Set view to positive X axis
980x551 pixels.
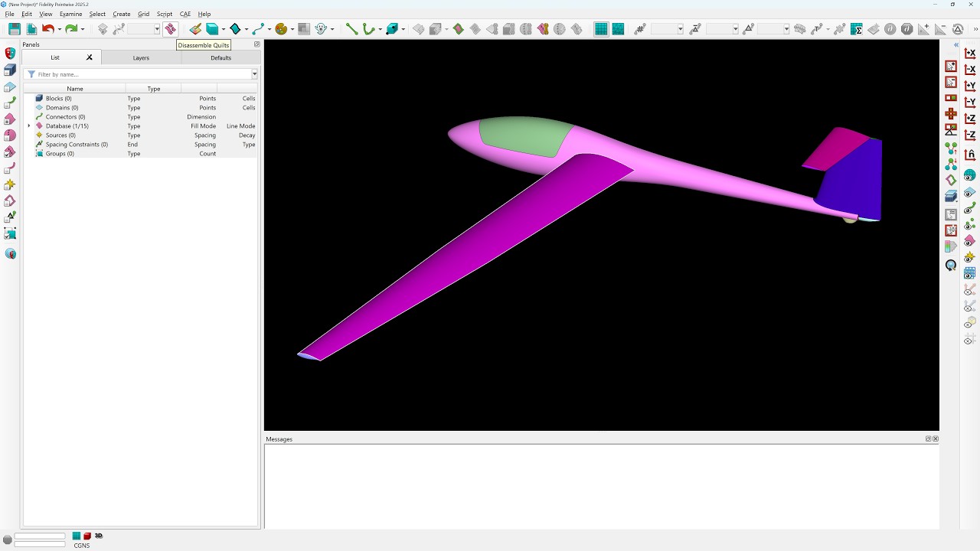[x=970, y=54]
